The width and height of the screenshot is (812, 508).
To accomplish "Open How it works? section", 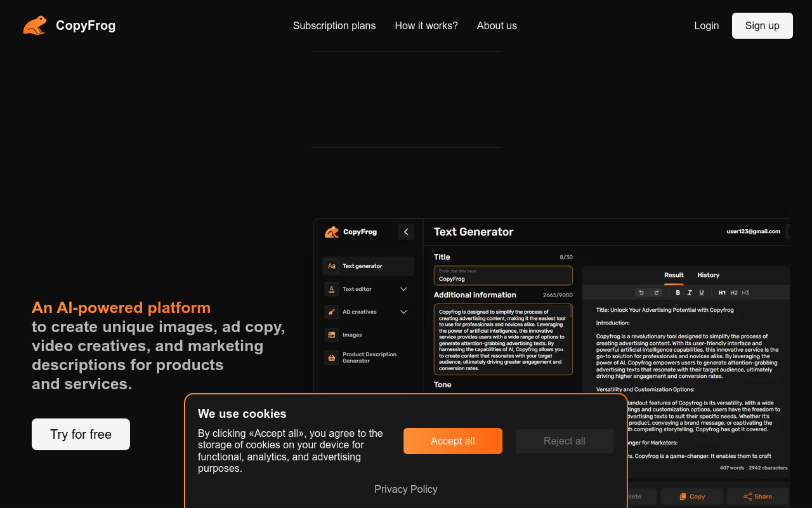I will [426, 25].
